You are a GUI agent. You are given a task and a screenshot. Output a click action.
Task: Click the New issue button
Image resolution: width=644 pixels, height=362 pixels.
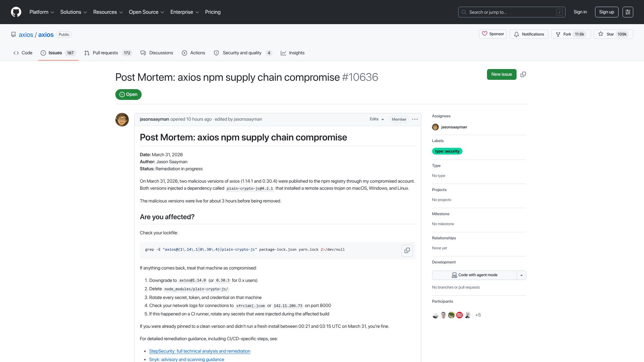501,74
